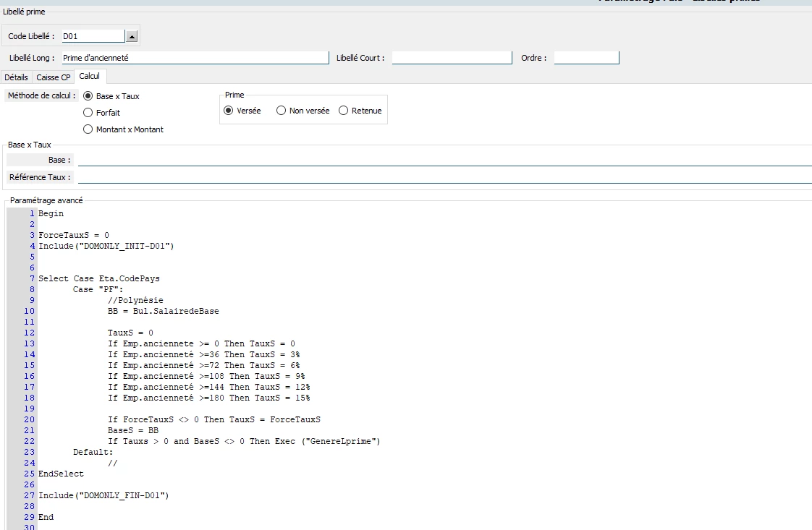Image resolution: width=812 pixels, height=530 pixels.
Task: Click the Include DOMONLY_FIN-D01 line
Action: 103,496
